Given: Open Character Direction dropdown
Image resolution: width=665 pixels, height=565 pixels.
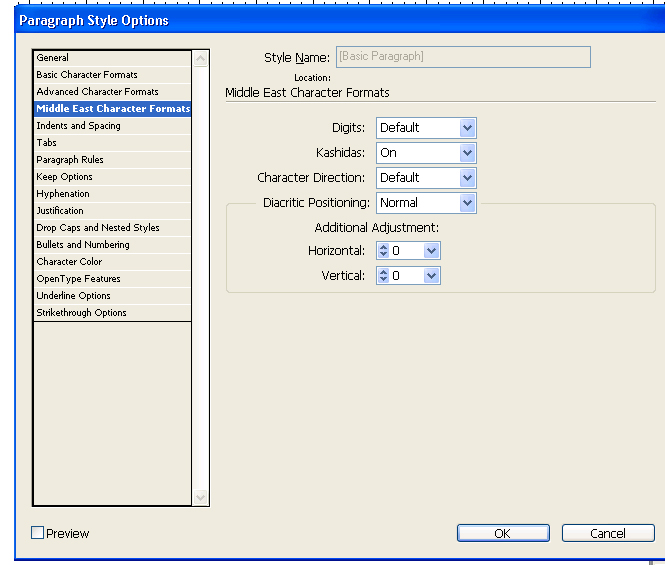Looking at the screenshot, I should click(467, 178).
